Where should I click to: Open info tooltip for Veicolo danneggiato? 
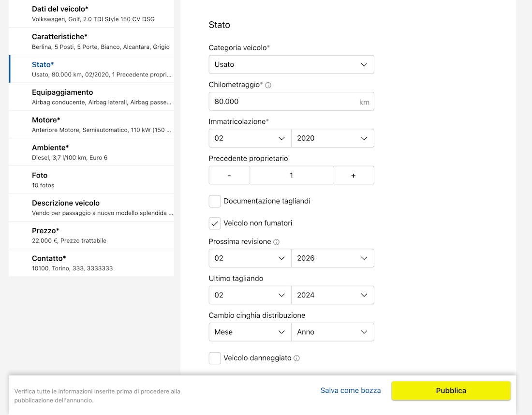pos(296,358)
